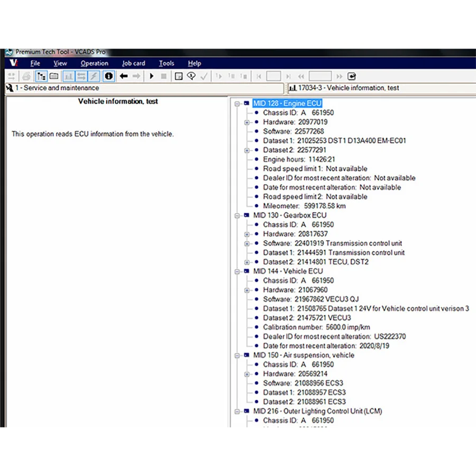Screen dimensions: 476x476
Task: Click the Engine hours: 11426:21 row
Action: coord(299,159)
